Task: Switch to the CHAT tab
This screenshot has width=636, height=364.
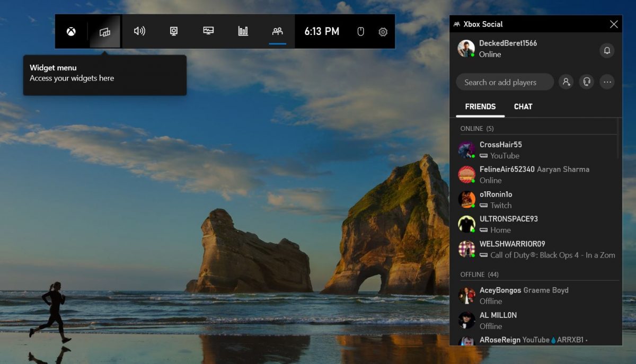Action: 523,106
